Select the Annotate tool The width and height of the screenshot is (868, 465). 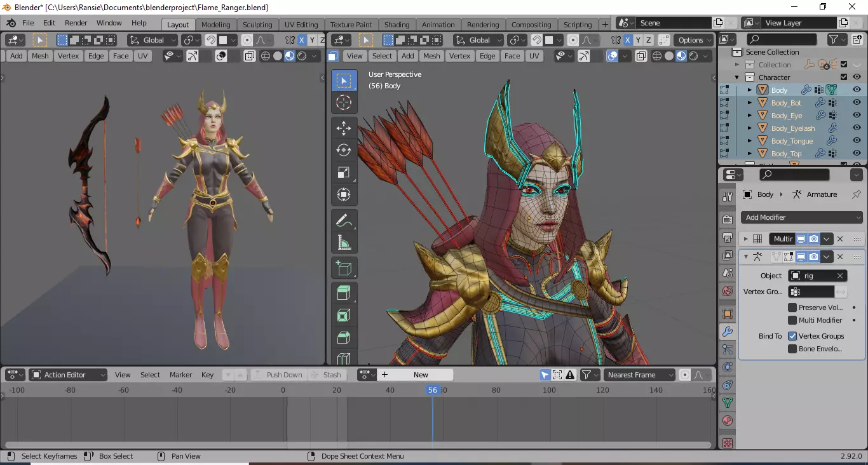pyautogui.click(x=344, y=220)
